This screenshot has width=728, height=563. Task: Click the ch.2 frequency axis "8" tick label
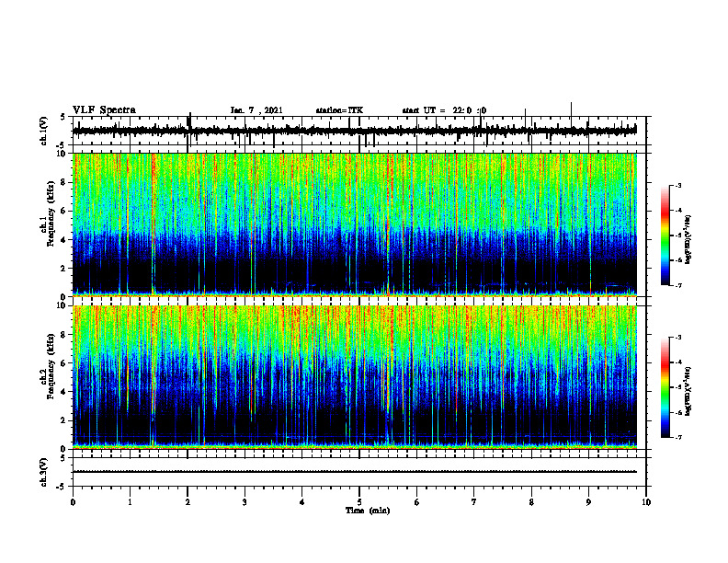(64, 335)
